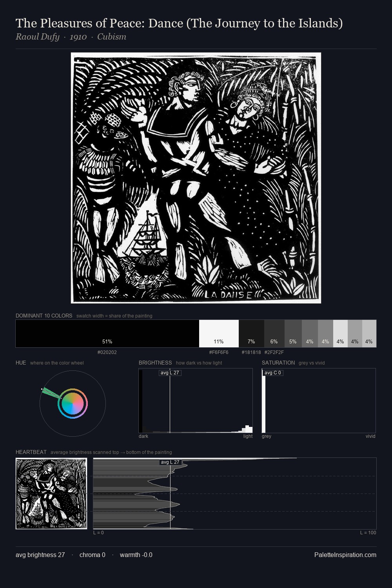This screenshot has height=588, width=392.
Task: Click the BRIGHTNESS section label
Action: point(155,363)
